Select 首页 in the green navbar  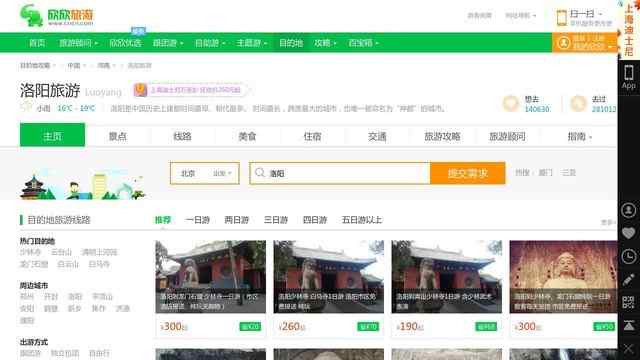click(x=37, y=43)
